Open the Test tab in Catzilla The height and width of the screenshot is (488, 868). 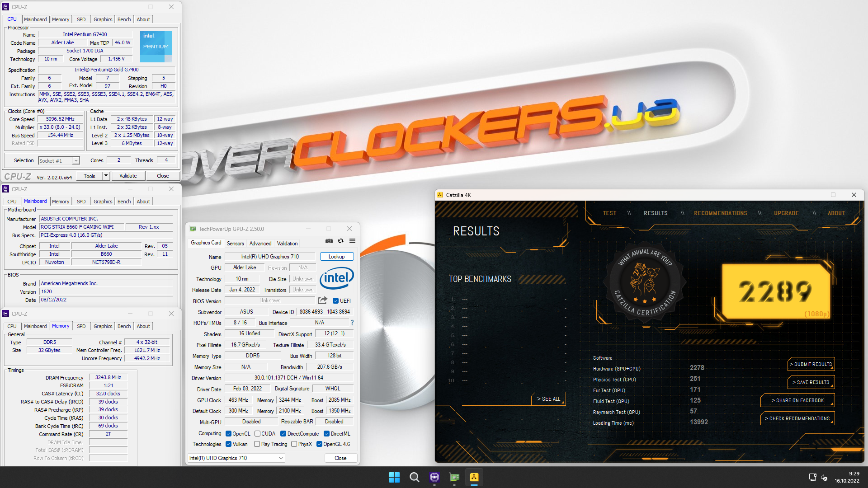(x=609, y=213)
